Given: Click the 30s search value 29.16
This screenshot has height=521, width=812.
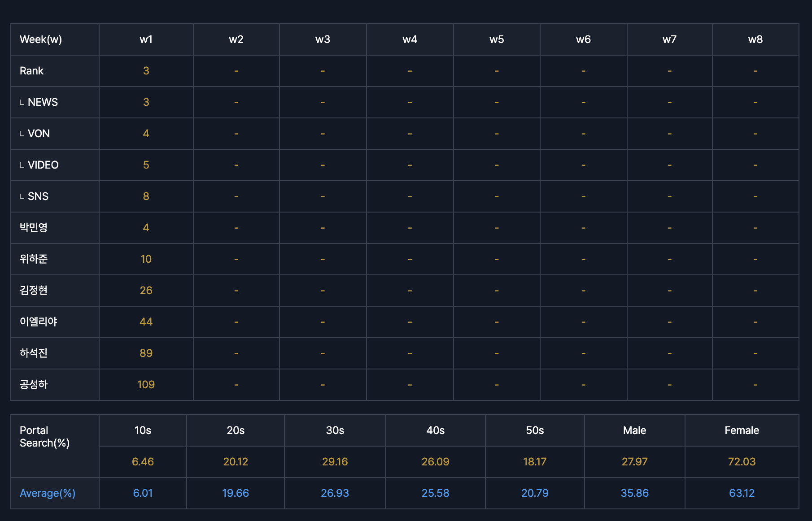Looking at the screenshot, I should click(335, 462).
